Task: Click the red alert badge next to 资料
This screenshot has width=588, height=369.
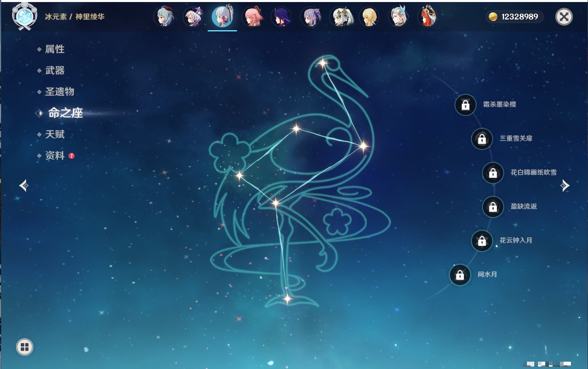Action: (x=72, y=156)
